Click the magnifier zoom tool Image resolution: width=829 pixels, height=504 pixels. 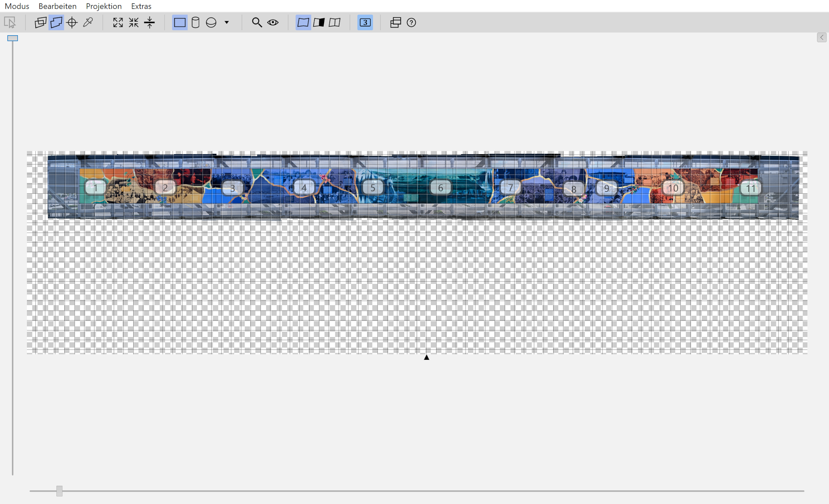pos(257,22)
